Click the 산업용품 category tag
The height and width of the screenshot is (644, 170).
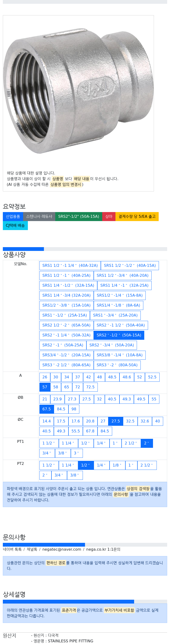(13, 217)
